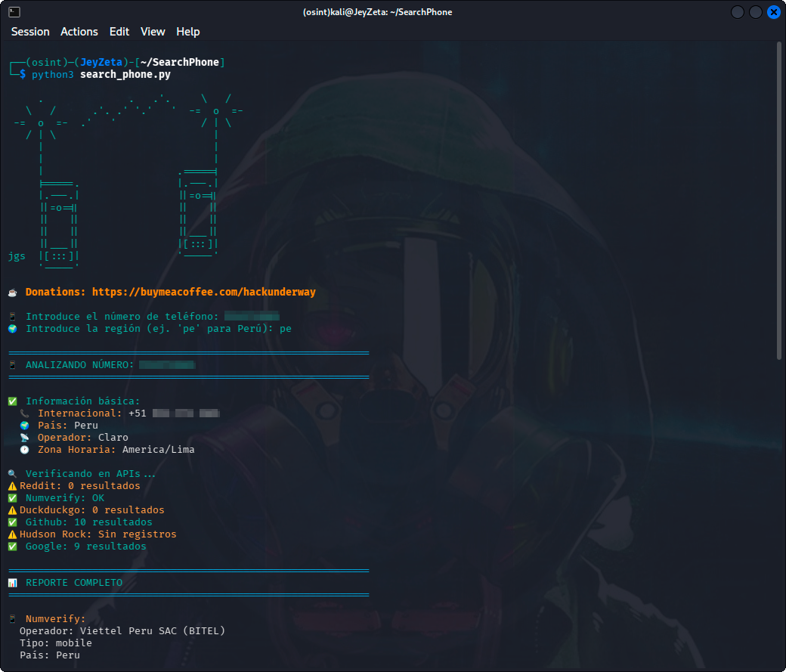
Task: Click the phone icon beside Numverify: heading
Action: pos(13,619)
